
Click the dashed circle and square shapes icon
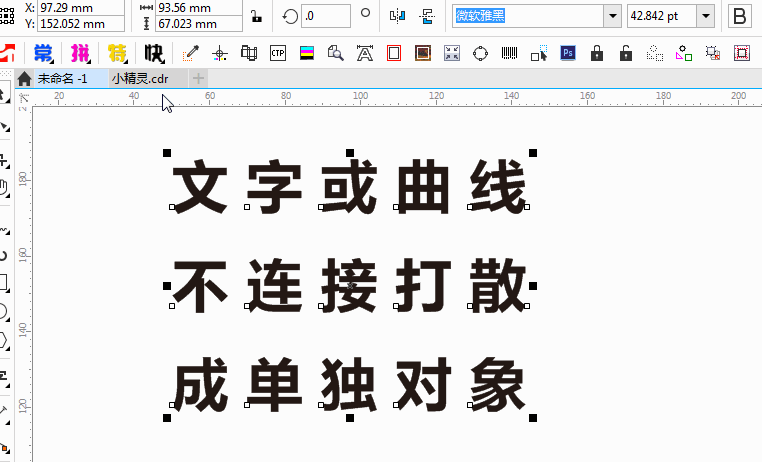655,53
